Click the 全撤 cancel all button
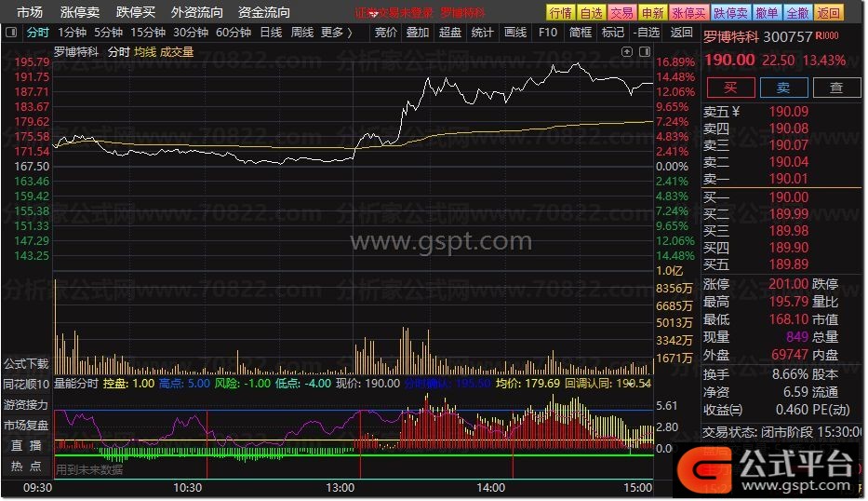Viewport: 868px width, 501px height. click(x=797, y=13)
